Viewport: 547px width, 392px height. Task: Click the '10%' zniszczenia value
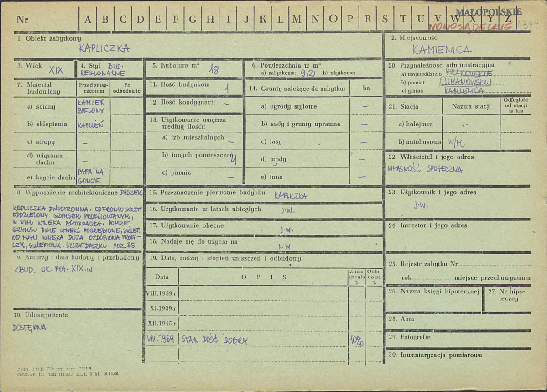point(356,340)
